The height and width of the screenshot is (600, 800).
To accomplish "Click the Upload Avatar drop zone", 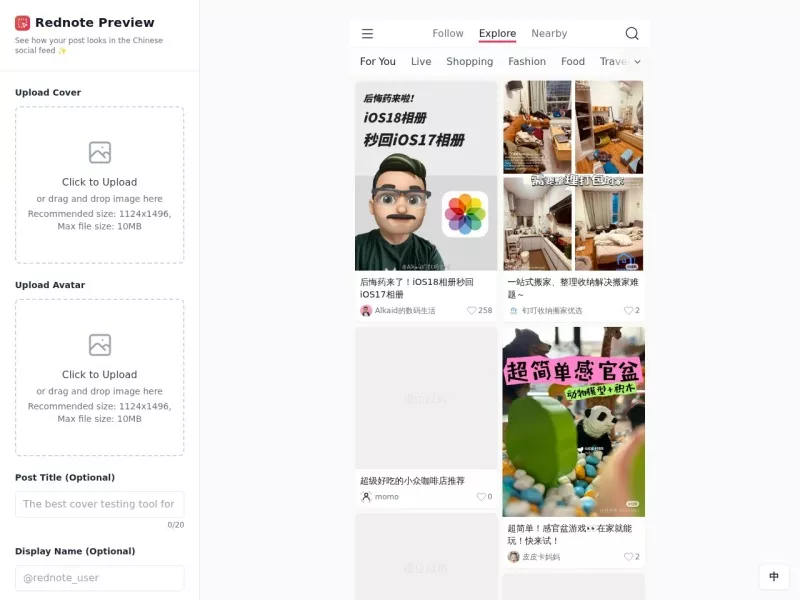I will point(99,378).
